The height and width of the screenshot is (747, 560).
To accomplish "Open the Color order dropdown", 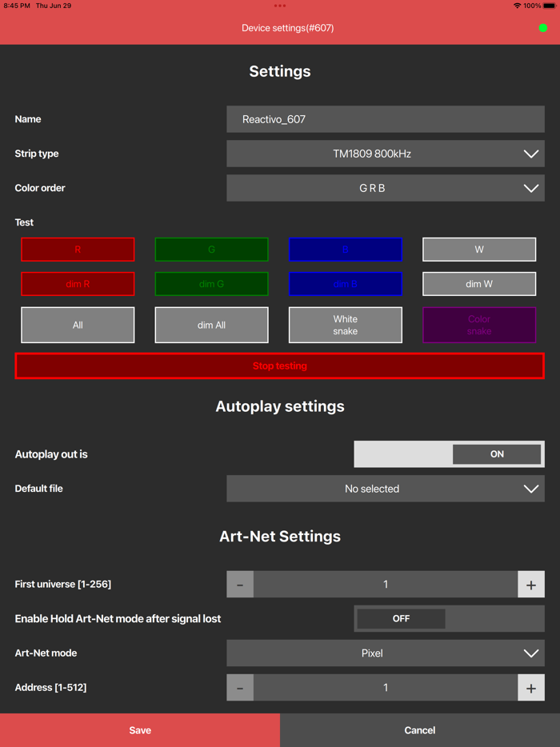I will coord(386,188).
